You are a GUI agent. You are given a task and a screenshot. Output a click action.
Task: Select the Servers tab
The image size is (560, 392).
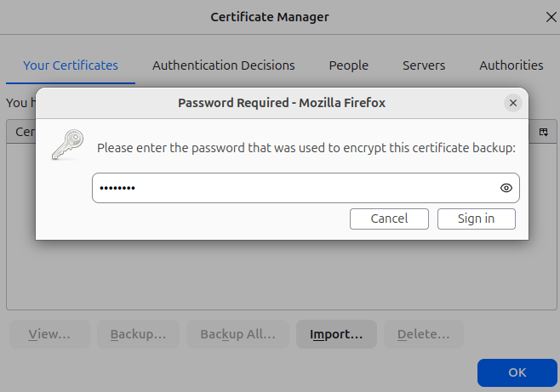[x=424, y=65]
